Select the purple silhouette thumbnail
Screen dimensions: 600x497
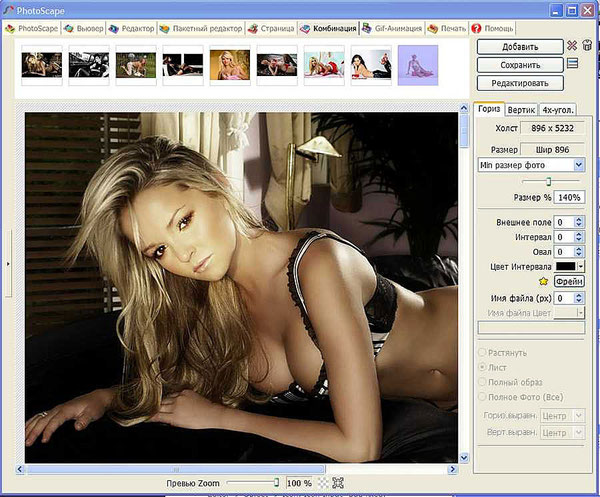click(418, 65)
